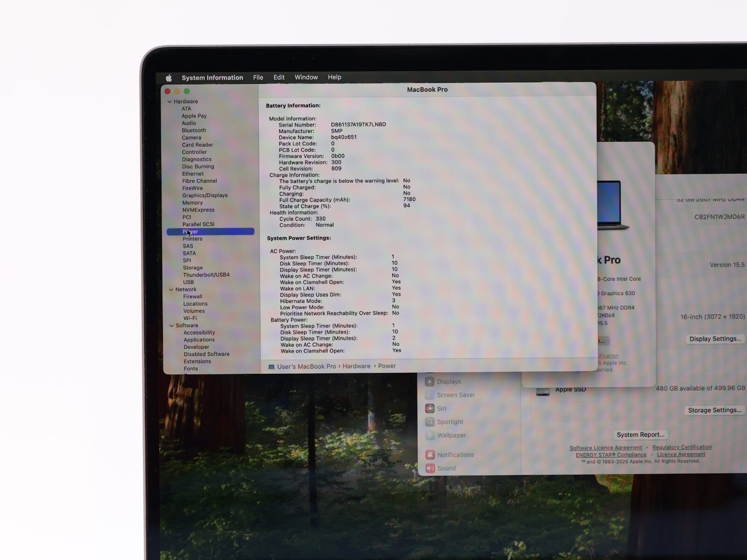Click the System Report button
Image resolution: width=747 pixels, height=560 pixels.
pyautogui.click(x=640, y=435)
